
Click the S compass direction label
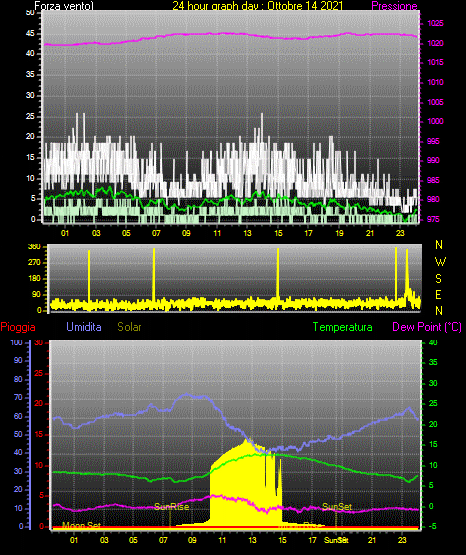point(438,279)
